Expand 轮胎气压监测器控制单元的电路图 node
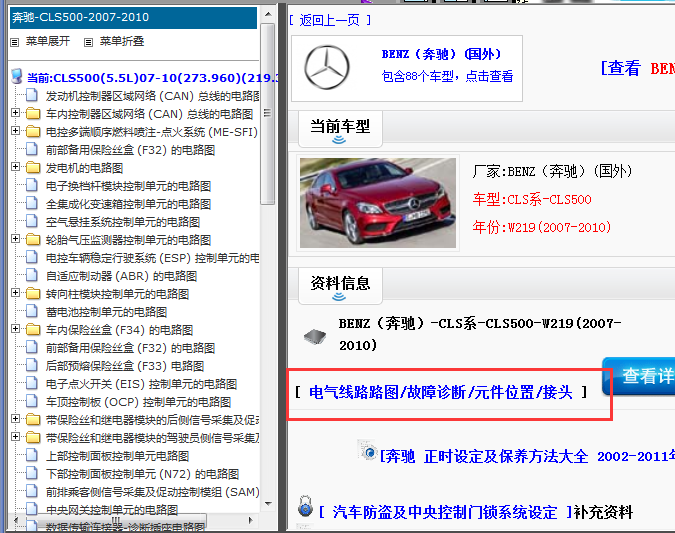This screenshot has width=675, height=533. 15,239
